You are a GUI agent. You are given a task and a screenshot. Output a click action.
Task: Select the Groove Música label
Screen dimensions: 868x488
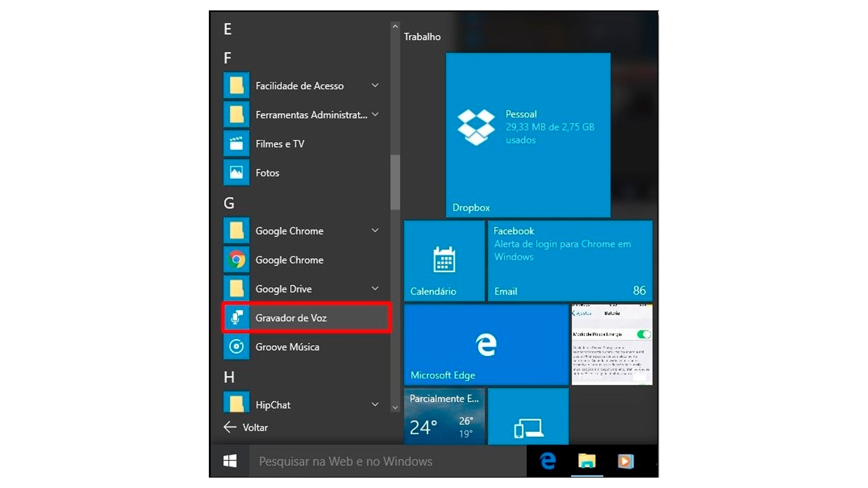tap(288, 347)
